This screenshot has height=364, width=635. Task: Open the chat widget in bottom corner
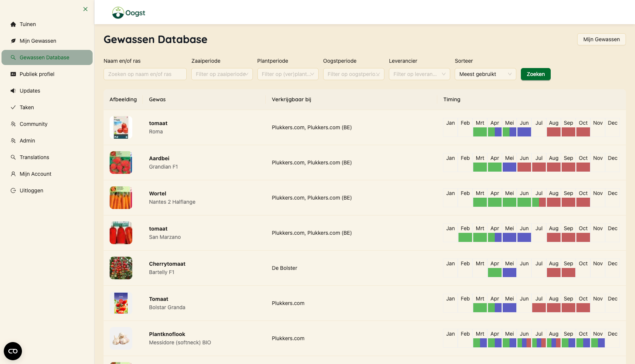[x=13, y=351]
